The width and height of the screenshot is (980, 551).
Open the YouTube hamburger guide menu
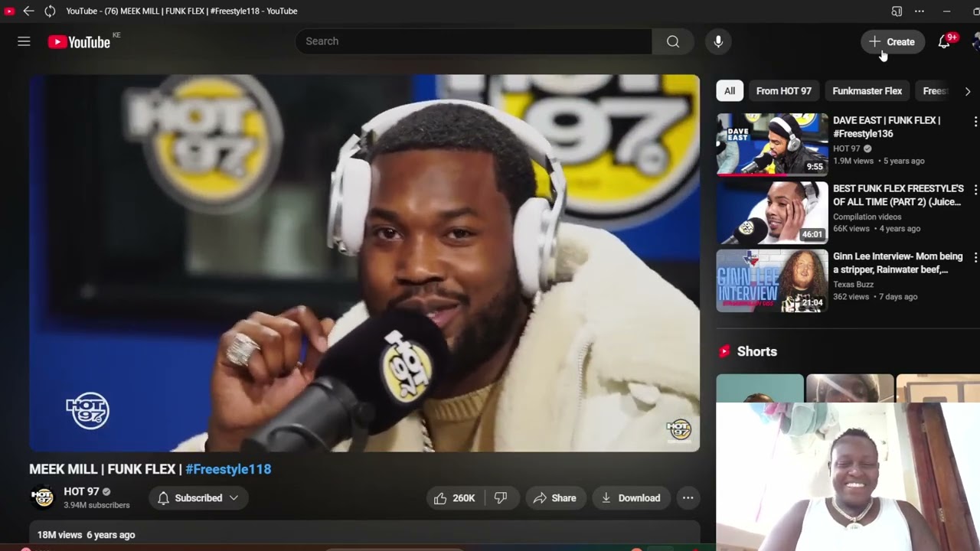coord(24,41)
